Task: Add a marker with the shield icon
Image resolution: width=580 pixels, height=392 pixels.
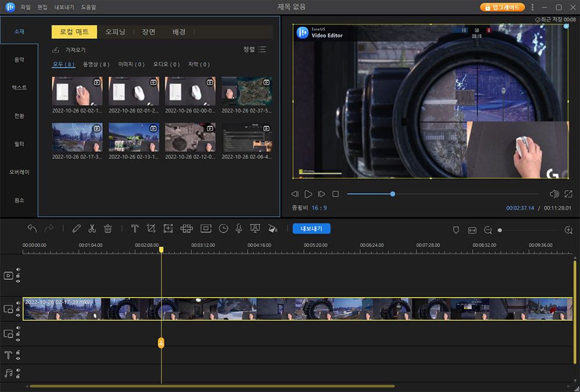Action: (x=456, y=230)
